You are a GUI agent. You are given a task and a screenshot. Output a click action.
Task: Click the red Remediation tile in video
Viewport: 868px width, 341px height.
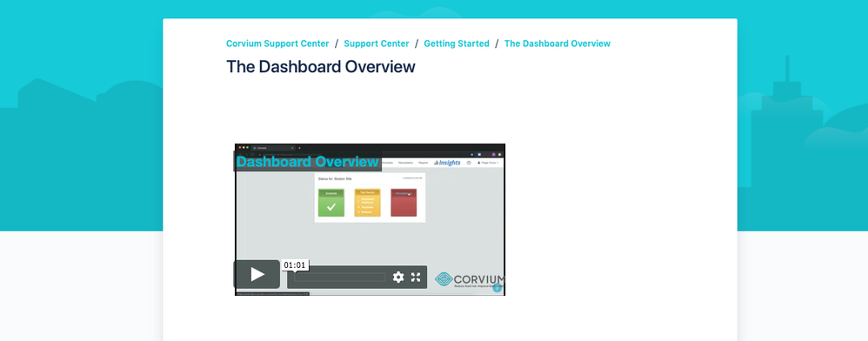coord(404,203)
